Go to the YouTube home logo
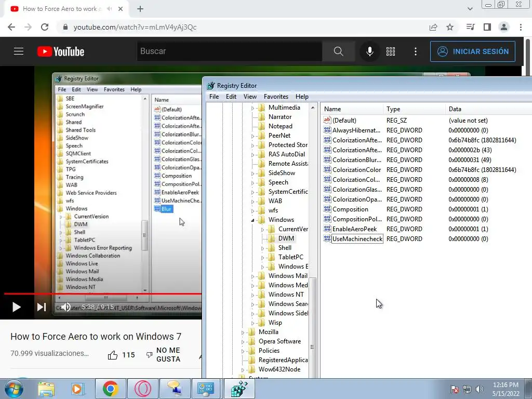Image resolution: width=532 pixels, height=399 pixels. pos(61,51)
